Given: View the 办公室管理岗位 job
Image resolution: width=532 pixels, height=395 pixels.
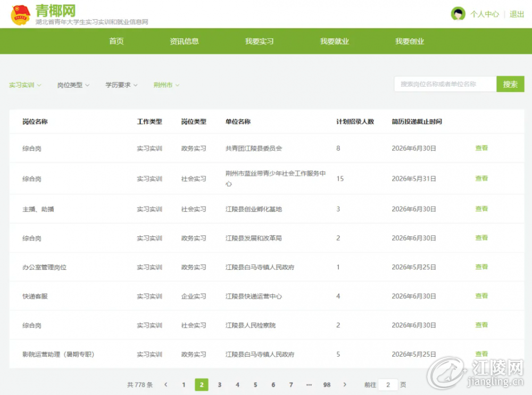Looking at the screenshot, I should (481, 267).
